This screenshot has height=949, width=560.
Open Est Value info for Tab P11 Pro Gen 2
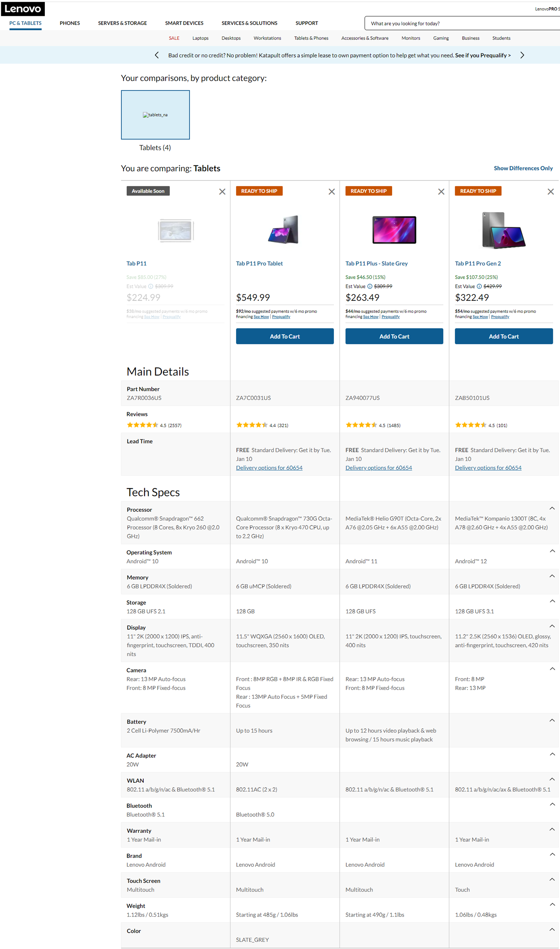(479, 286)
